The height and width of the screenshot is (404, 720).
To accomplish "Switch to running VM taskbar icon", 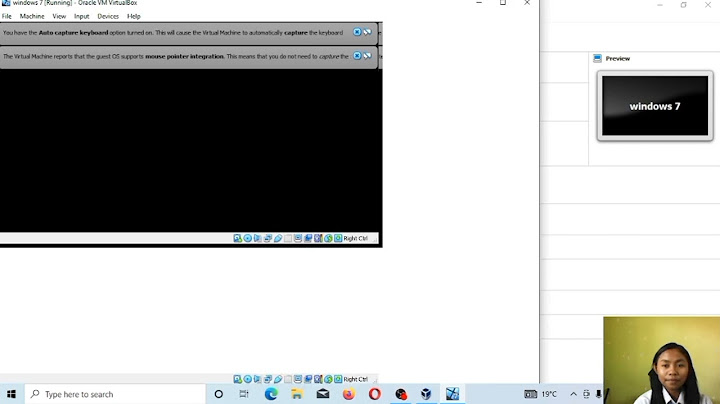I will [x=452, y=394].
